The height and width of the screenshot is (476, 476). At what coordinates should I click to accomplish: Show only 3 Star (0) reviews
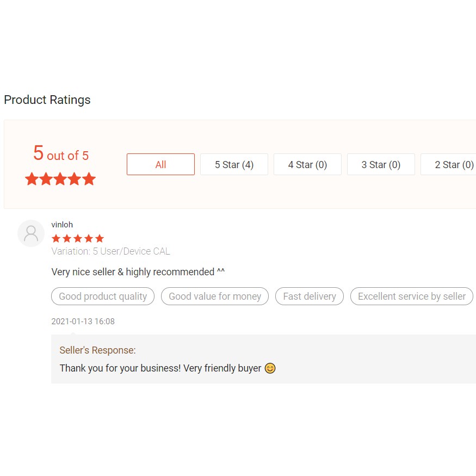(x=381, y=164)
